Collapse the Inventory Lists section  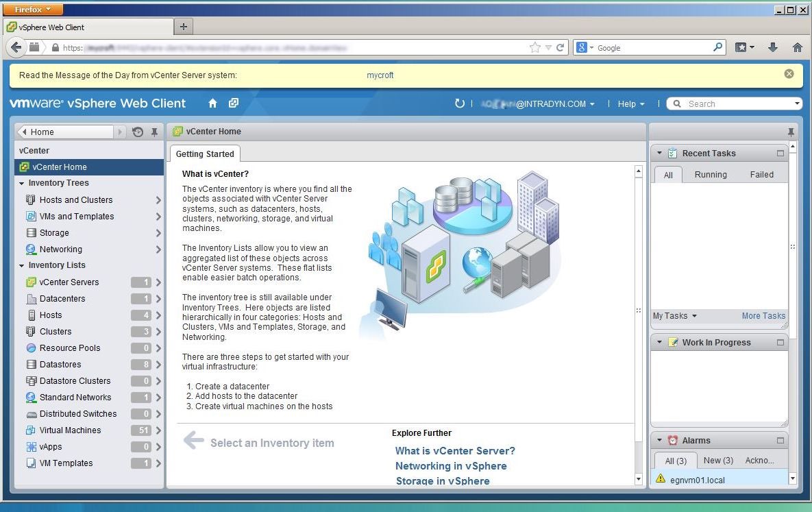(x=22, y=265)
